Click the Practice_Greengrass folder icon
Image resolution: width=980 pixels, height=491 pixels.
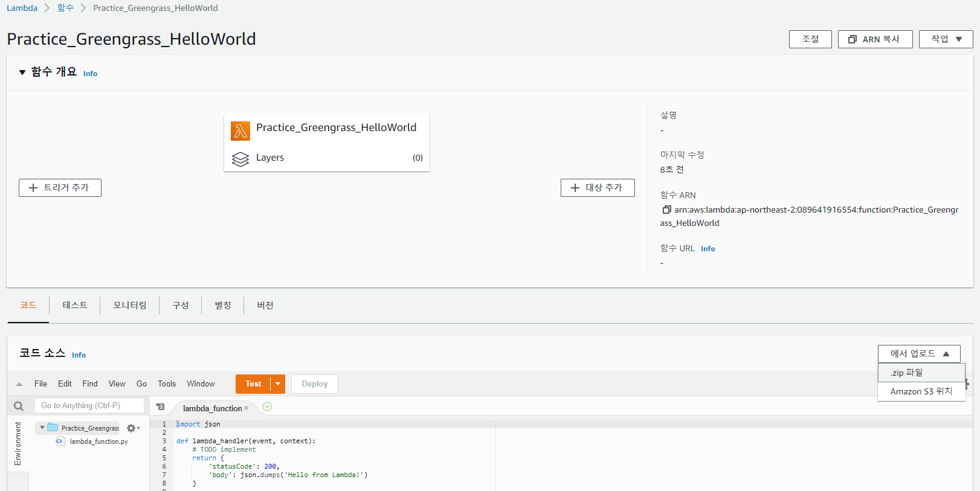click(53, 428)
